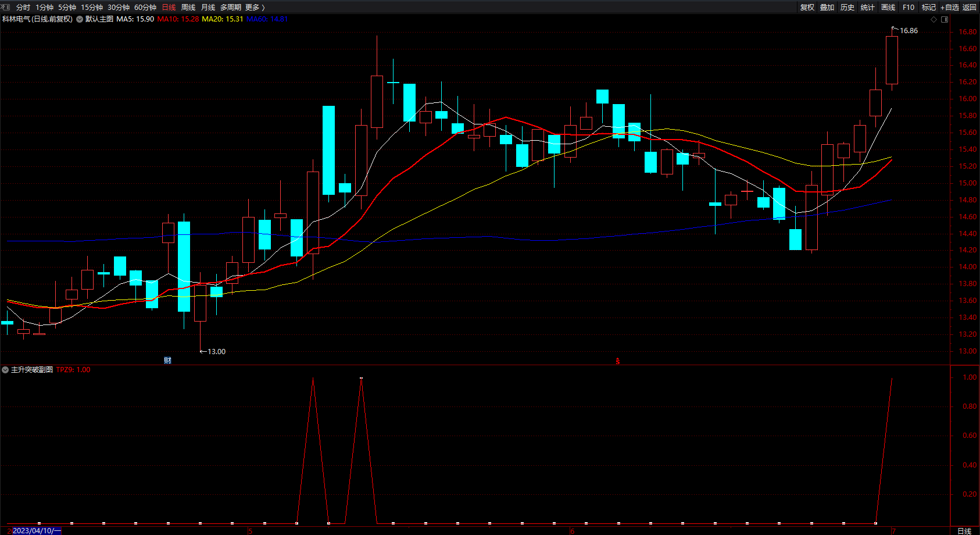980x535 pixels.
Task: Toggle the side panel icon near the price axis
Action: 945,19
